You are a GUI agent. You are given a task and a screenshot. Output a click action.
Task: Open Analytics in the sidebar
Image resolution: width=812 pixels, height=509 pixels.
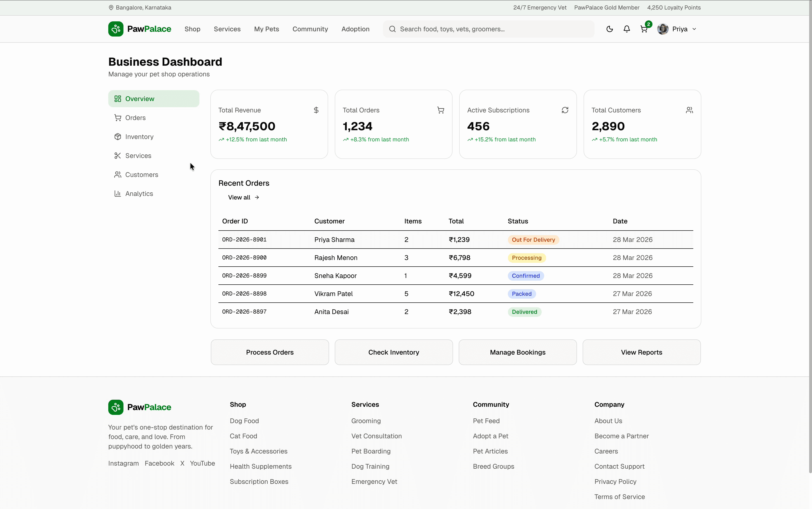pyautogui.click(x=139, y=193)
